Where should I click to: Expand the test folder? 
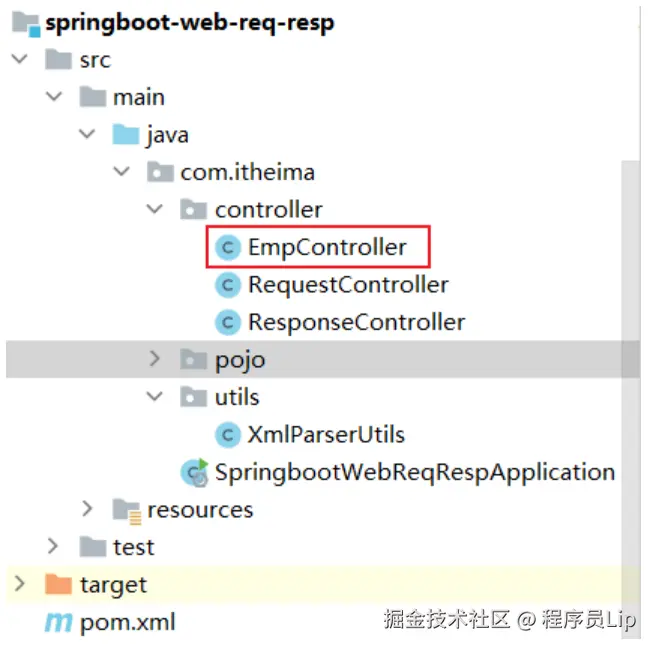click(x=54, y=547)
